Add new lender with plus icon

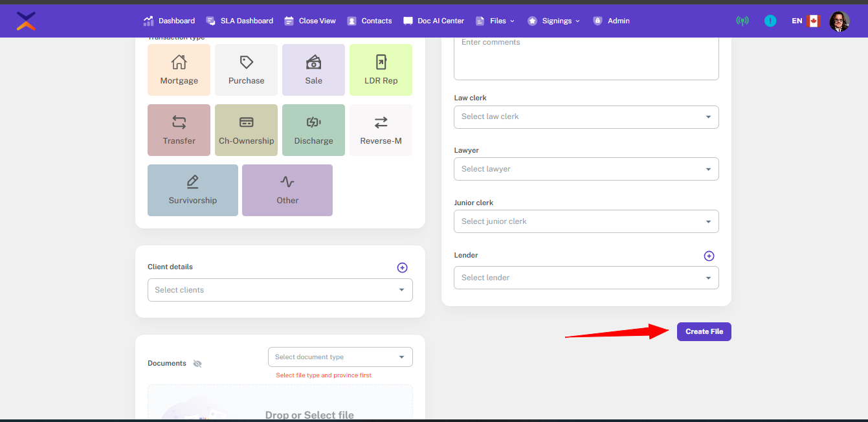(709, 256)
